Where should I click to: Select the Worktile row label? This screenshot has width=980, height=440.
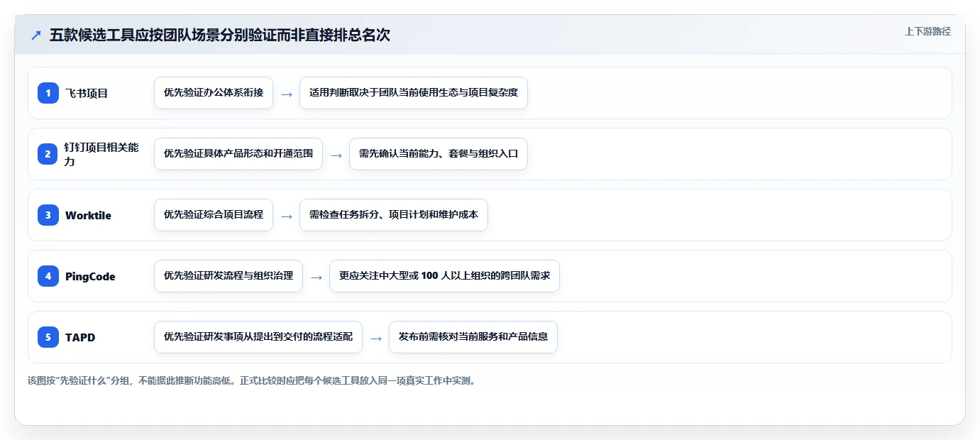[x=88, y=215]
